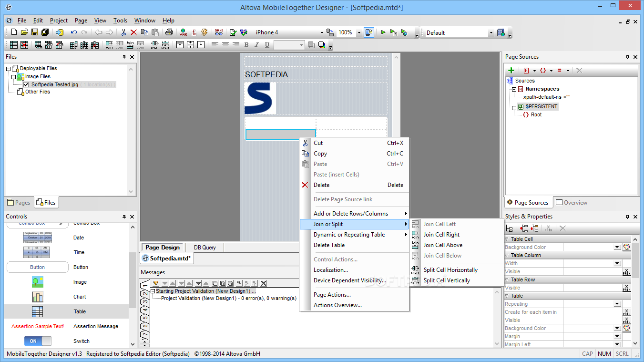Switch to the Overview tab

coord(571,203)
